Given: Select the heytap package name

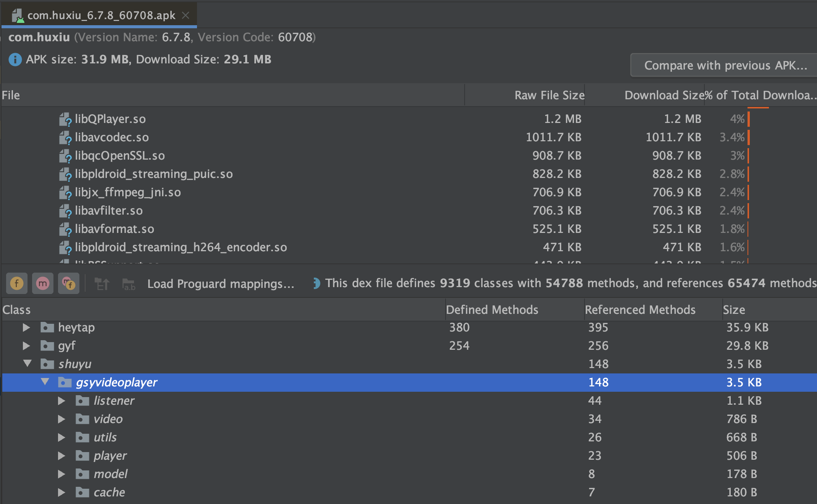Looking at the screenshot, I should click(x=76, y=328).
